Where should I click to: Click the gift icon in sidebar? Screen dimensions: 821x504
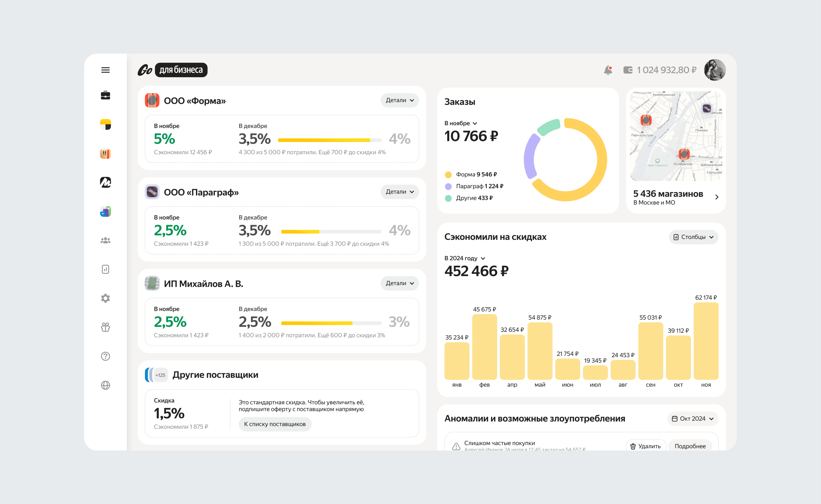pyautogui.click(x=105, y=327)
